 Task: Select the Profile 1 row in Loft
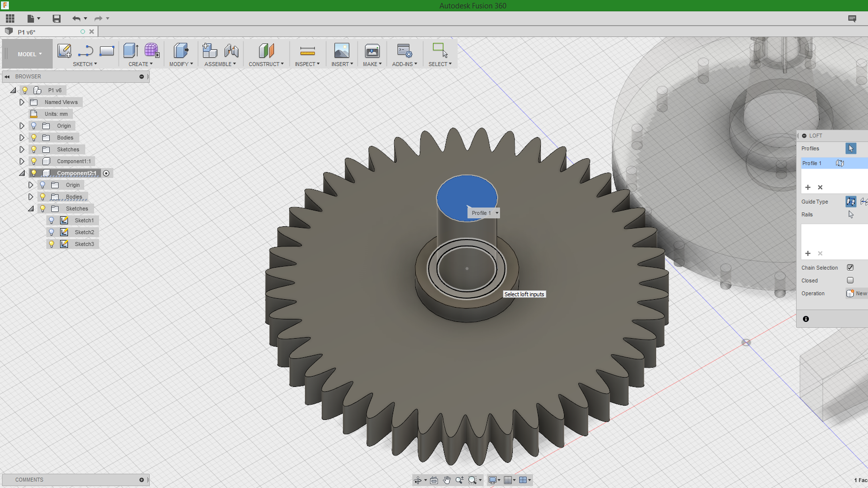point(835,163)
